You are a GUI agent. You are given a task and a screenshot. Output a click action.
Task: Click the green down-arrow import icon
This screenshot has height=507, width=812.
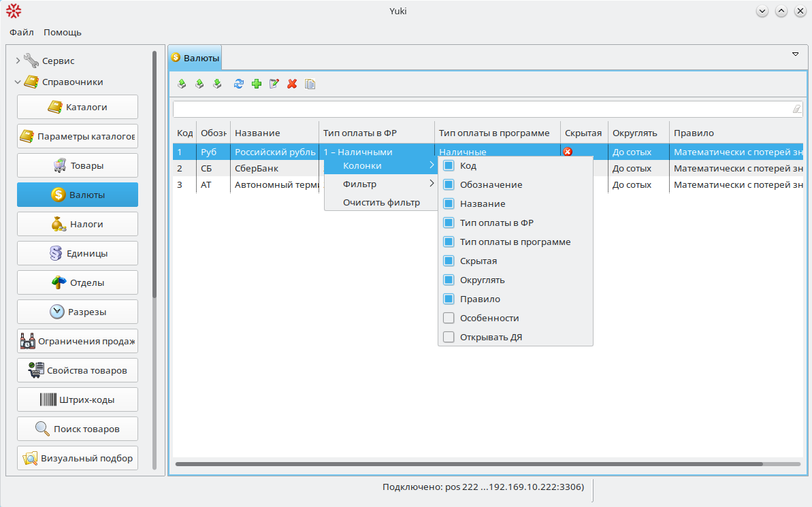217,84
